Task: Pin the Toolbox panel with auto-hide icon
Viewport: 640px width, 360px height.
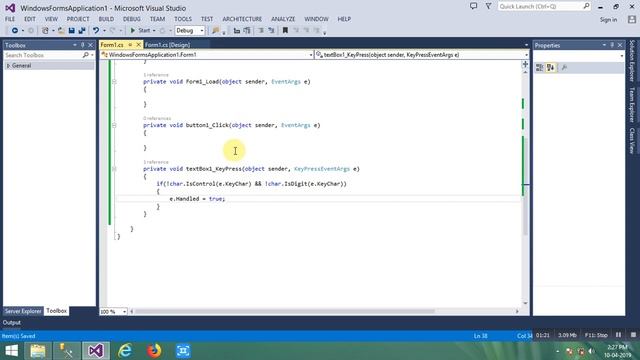Action: pos(82,45)
